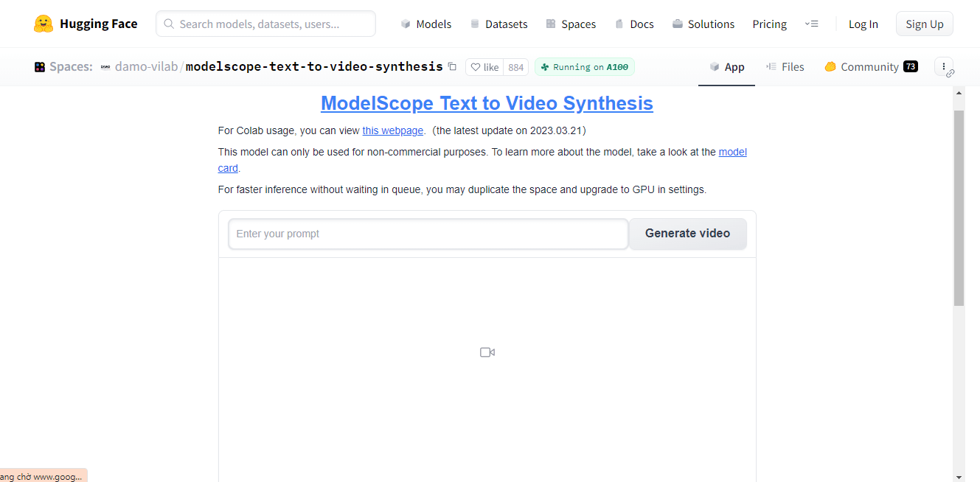Open the Docs menu item

[634, 24]
